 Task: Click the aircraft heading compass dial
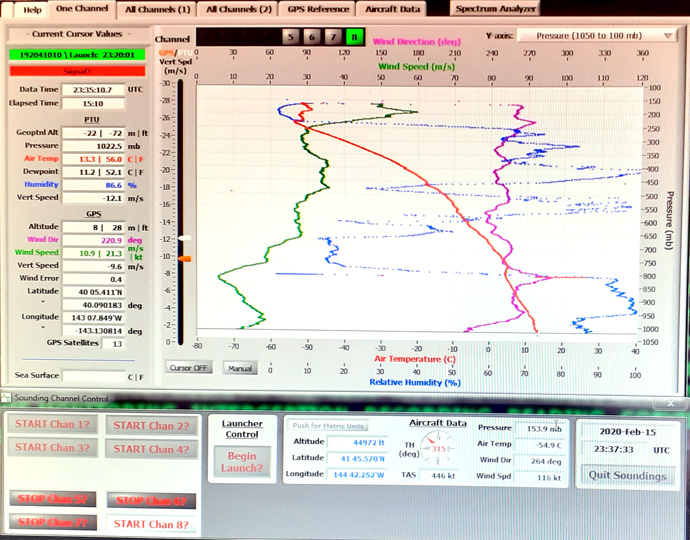pos(437,448)
